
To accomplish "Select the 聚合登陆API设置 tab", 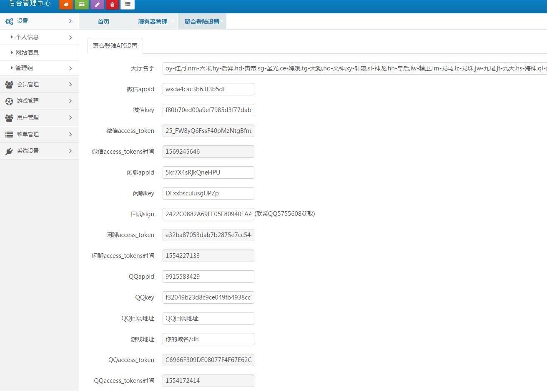I will tap(115, 46).
